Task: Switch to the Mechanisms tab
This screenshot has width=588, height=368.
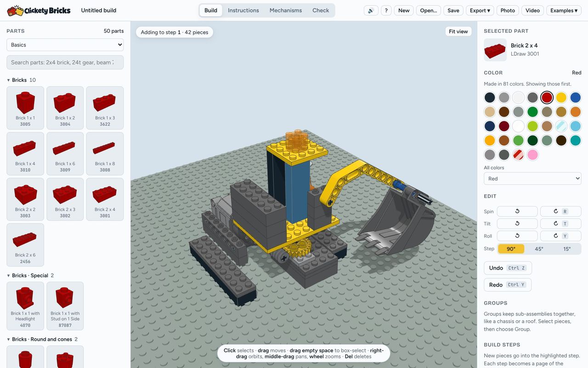Action: pyautogui.click(x=286, y=10)
